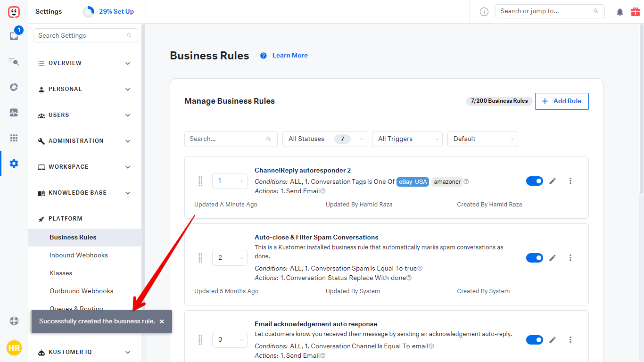Click the ChannelReply autoresponder 2 title
Image resolution: width=644 pixels, height=362 pixels.
click(x=303, y=171)
